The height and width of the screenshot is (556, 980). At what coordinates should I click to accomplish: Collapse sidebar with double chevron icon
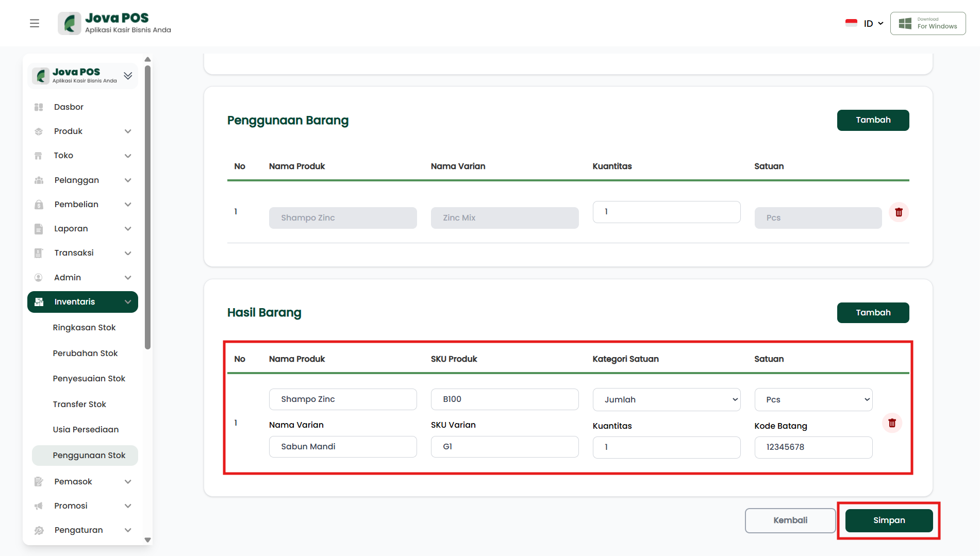click(x=128, y=76)
